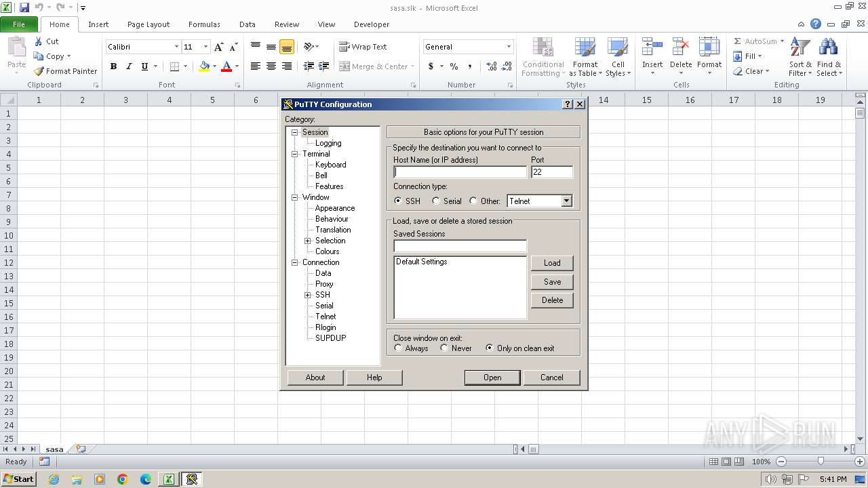Open the font size dropdown
Image resolution: width=868 pixels, height=488 pixels.
click(x=205, y=47)
